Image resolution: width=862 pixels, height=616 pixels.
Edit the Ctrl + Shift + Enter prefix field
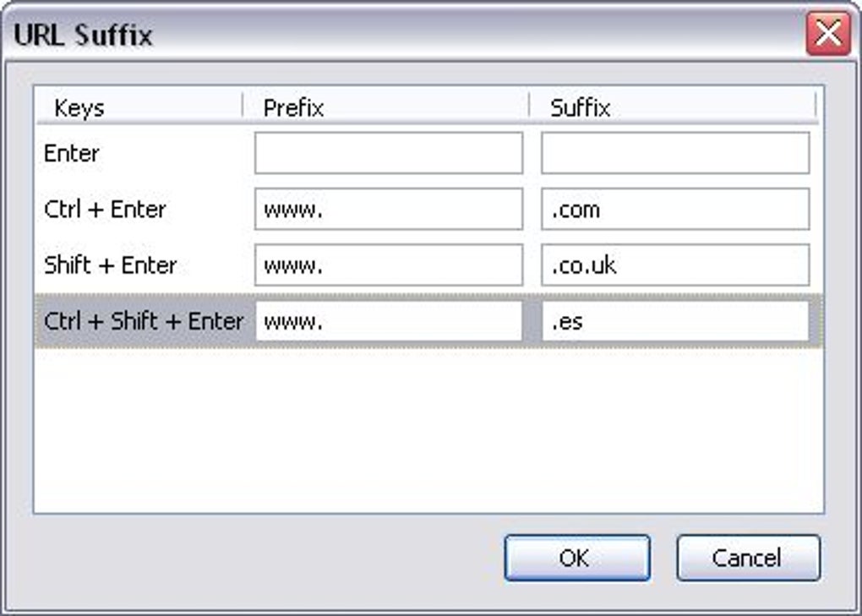click(x=388, y=321)
